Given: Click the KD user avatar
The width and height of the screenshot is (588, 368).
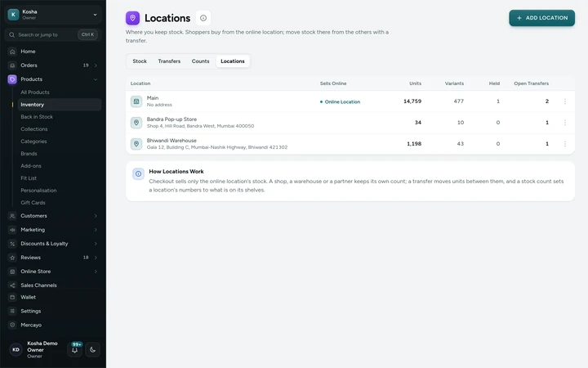Looking at the screenshot, I should (16, 350).
